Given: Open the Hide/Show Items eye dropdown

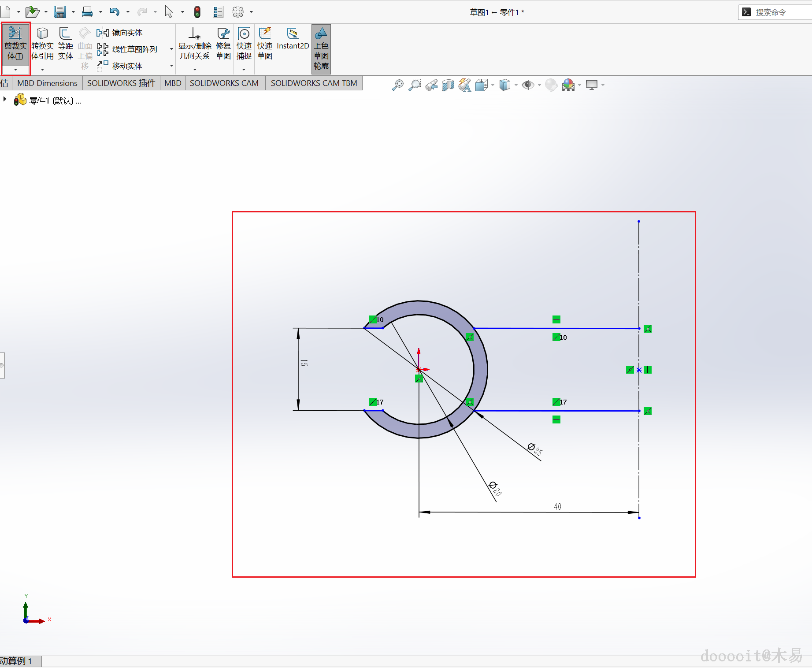Looking at the screenshot, I should (539, 85).
